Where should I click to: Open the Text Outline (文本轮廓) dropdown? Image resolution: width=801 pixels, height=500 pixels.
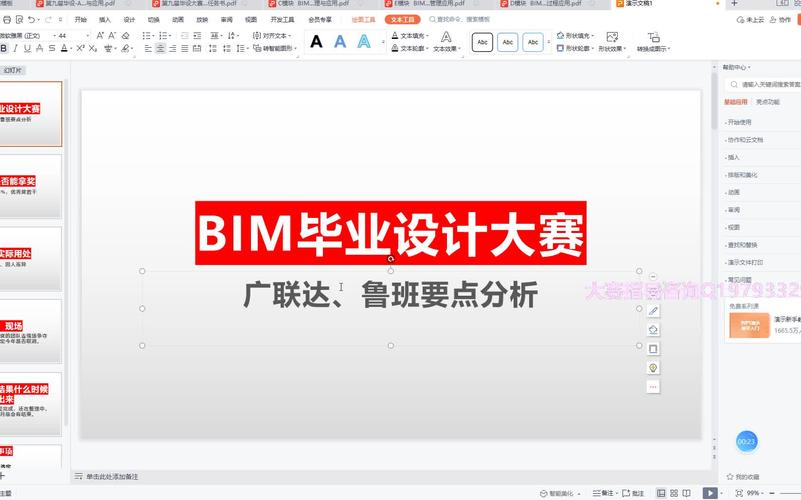[x=410, y=49]
